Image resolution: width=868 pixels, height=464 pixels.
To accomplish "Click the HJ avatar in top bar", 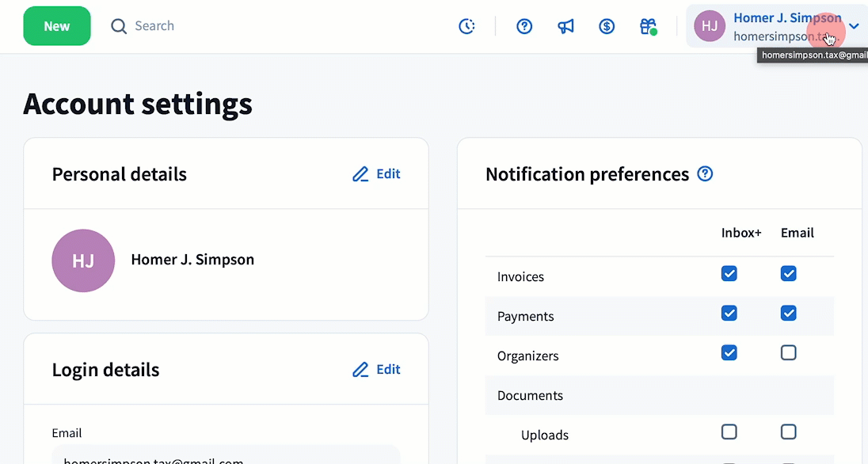I will click(710, 26).
